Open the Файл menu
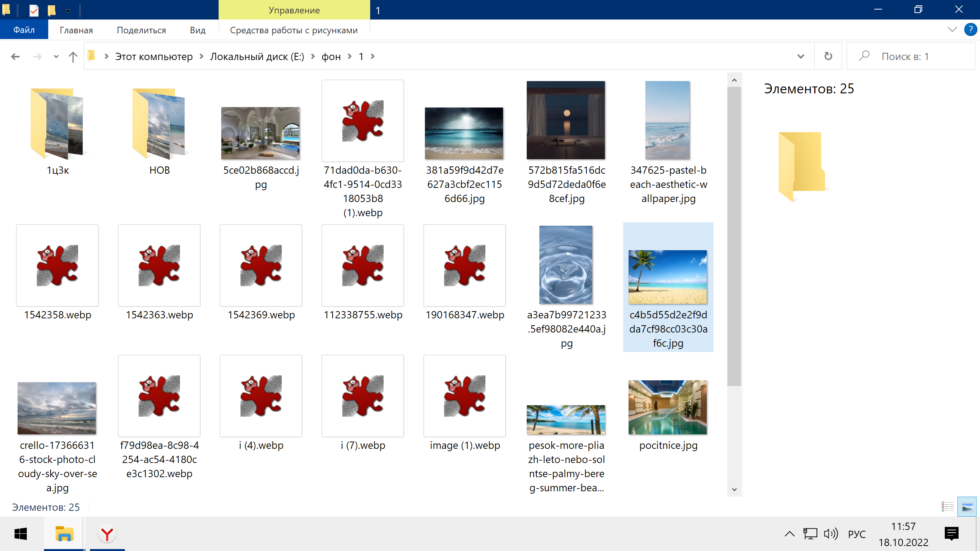 [x=24, y=30]
